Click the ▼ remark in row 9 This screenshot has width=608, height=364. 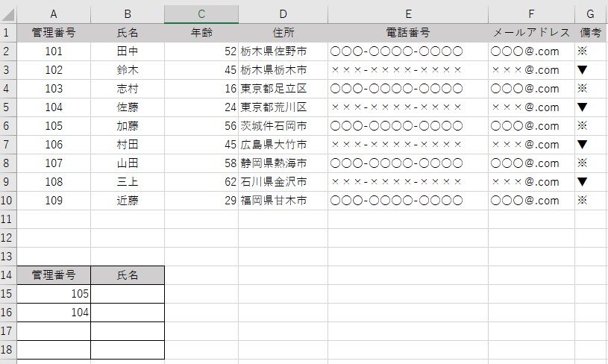592,182
